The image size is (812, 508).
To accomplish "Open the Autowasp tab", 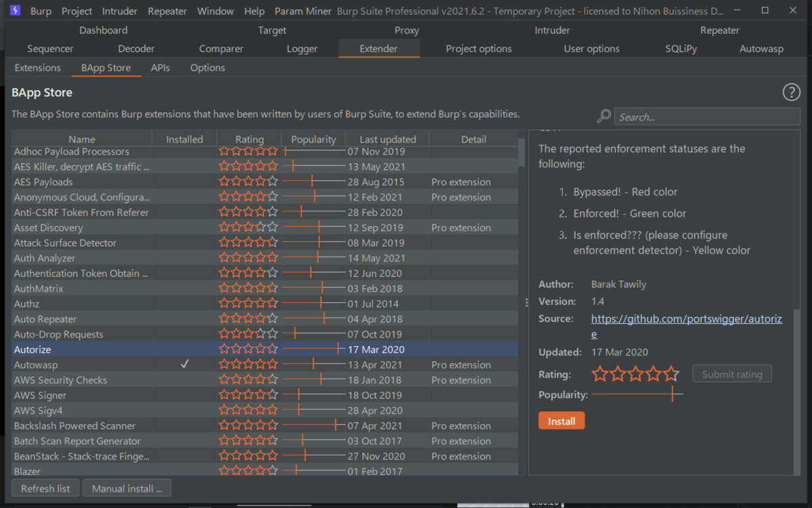I will point(761,49).
